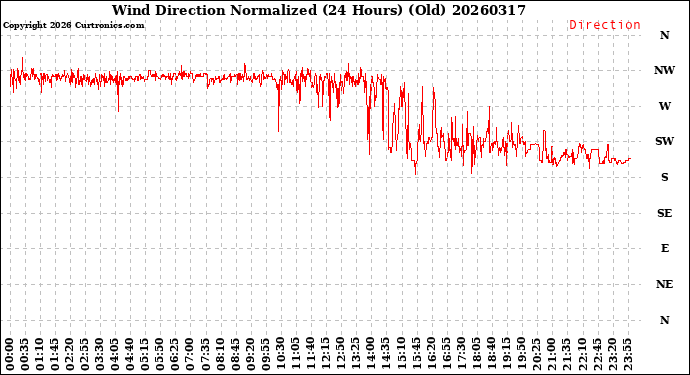
Task: Click the '18:40' time label
Action: click(491, 354)
